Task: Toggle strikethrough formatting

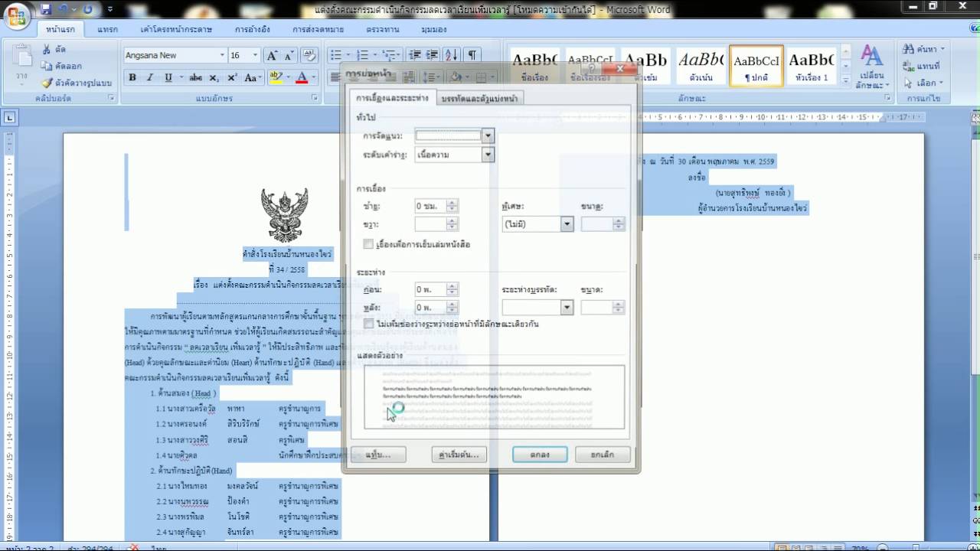Action: tap(196, 77)
